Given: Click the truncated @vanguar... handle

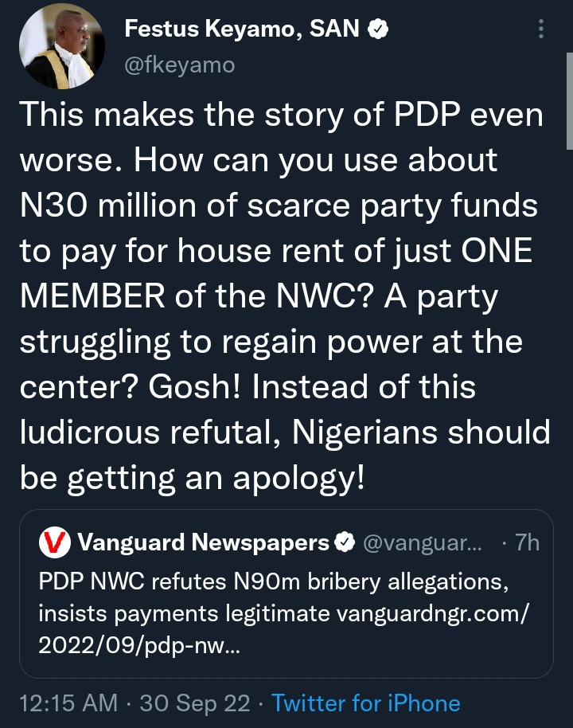Looking at the screenshot, I should (x=422, y=543).
